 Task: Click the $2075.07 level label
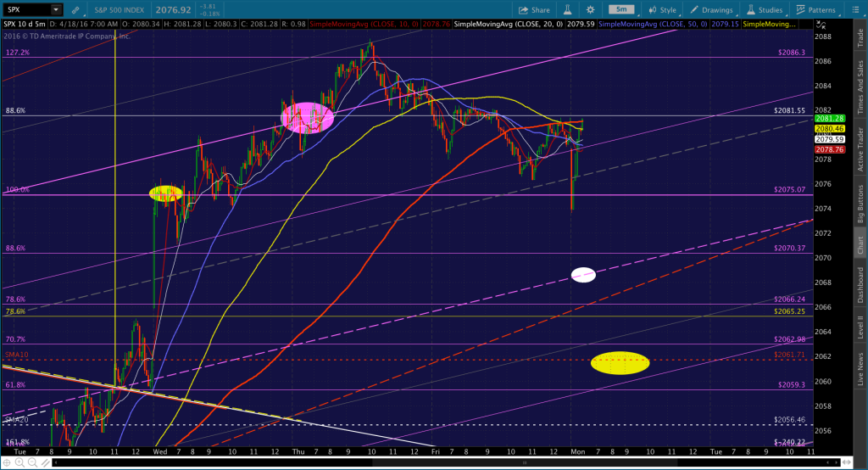click(x=790, y=189)
